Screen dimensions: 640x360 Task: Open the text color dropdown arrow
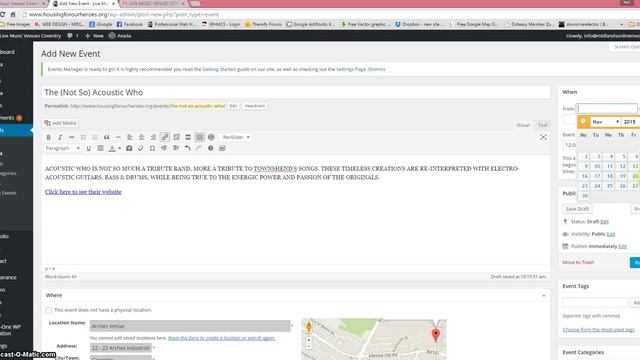coord(120,148)
